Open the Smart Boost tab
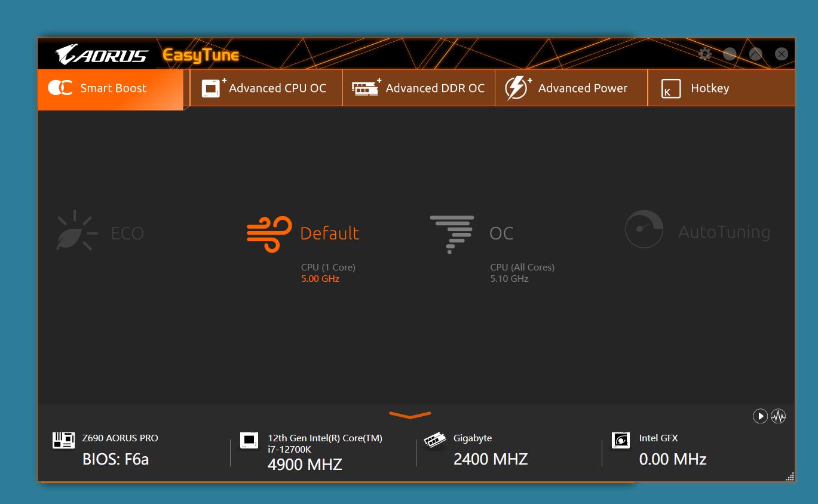 [111, 89]
